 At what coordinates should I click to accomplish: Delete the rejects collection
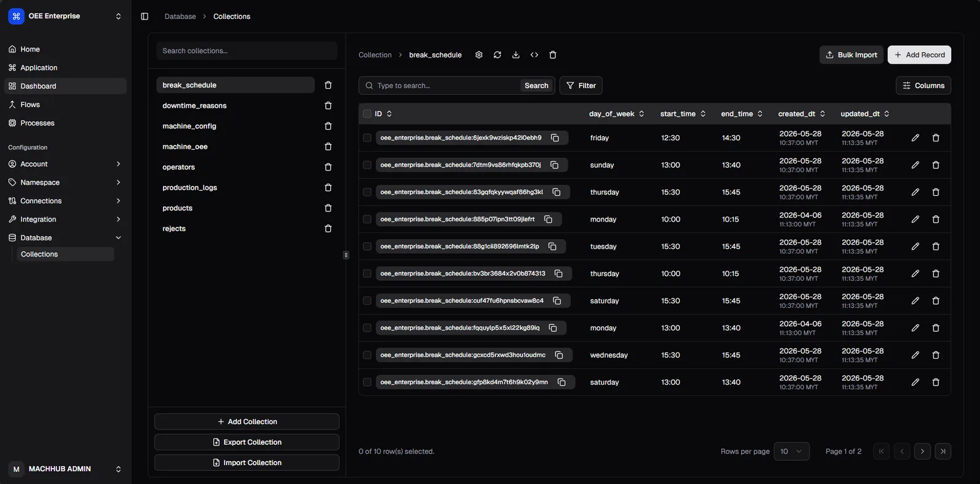(x=328, y=229)
